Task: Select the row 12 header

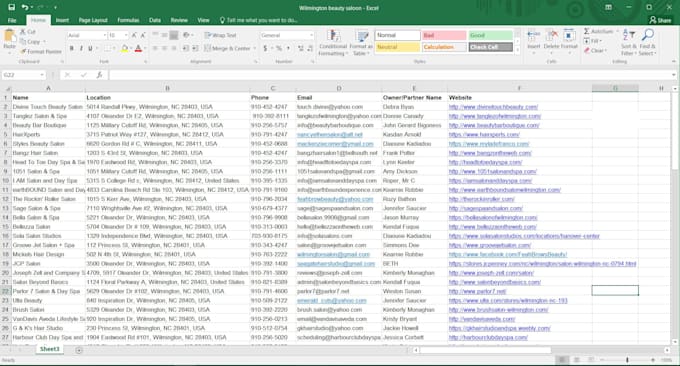Action: pos(6,199)
